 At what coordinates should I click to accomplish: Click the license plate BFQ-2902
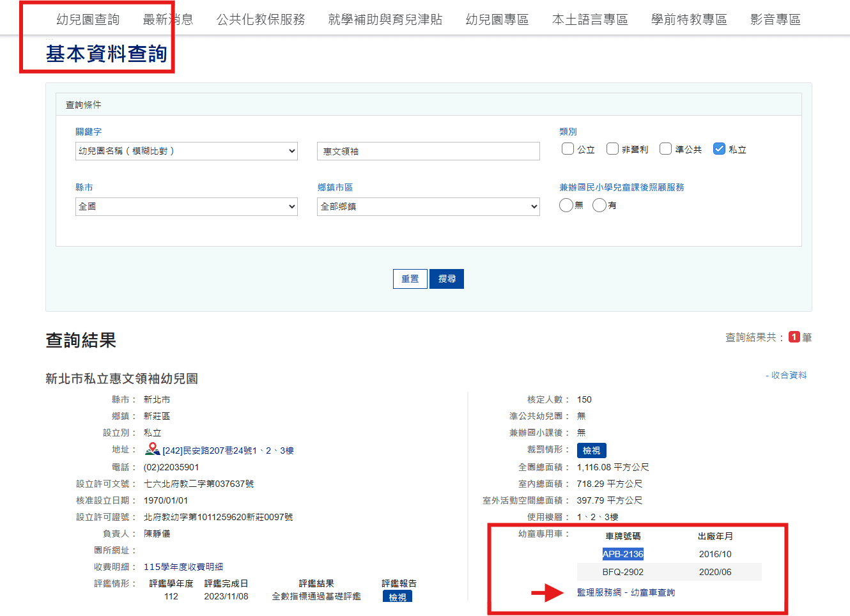623,572
